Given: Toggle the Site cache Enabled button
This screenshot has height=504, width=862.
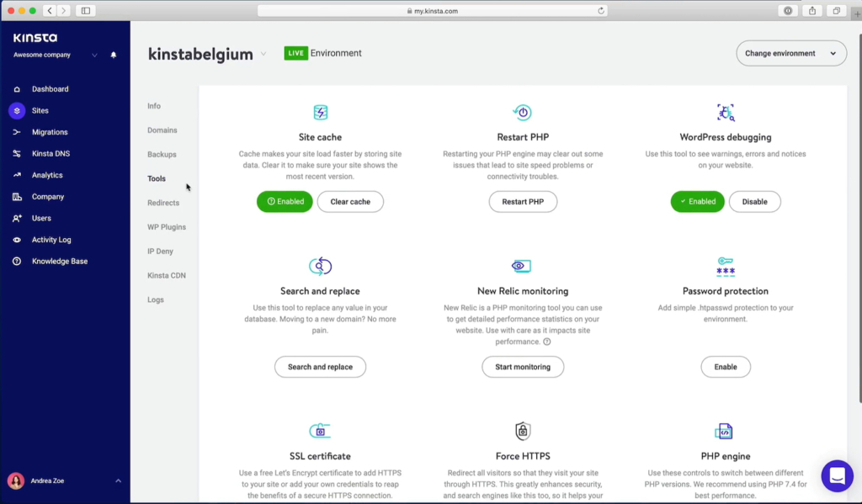Looking at the screenshot, I should tap(285, 202).
